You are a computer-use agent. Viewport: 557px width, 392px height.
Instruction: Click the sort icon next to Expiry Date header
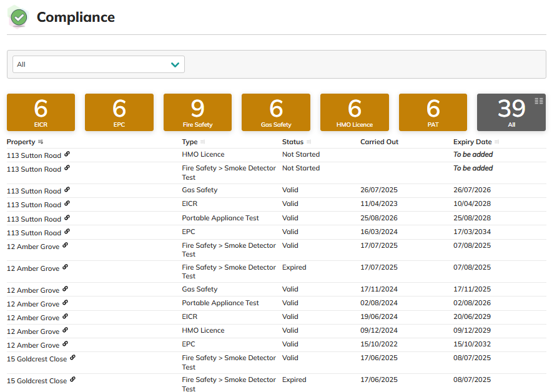tap(497, 142)
